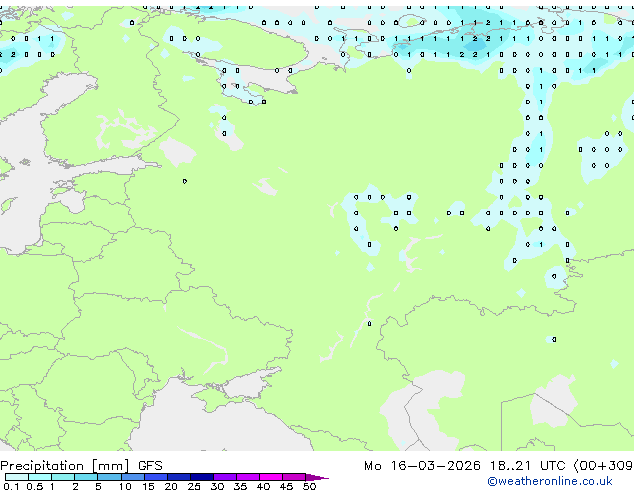Pick the 40–45 mm magenta legend swatch
This screenshot has height=490, width=634.
pyautogui.click(x=271, y=477)
